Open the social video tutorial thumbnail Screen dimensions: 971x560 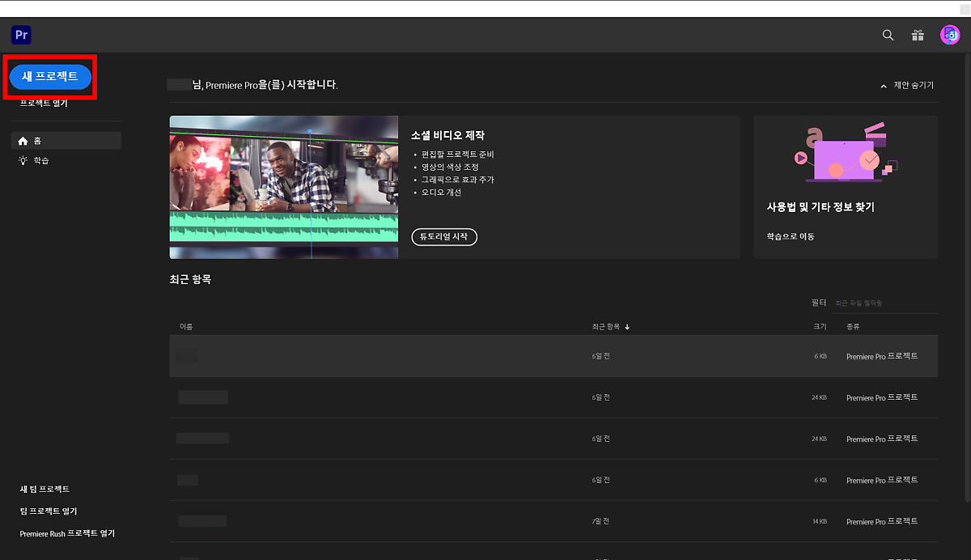(x=283, y=187)
